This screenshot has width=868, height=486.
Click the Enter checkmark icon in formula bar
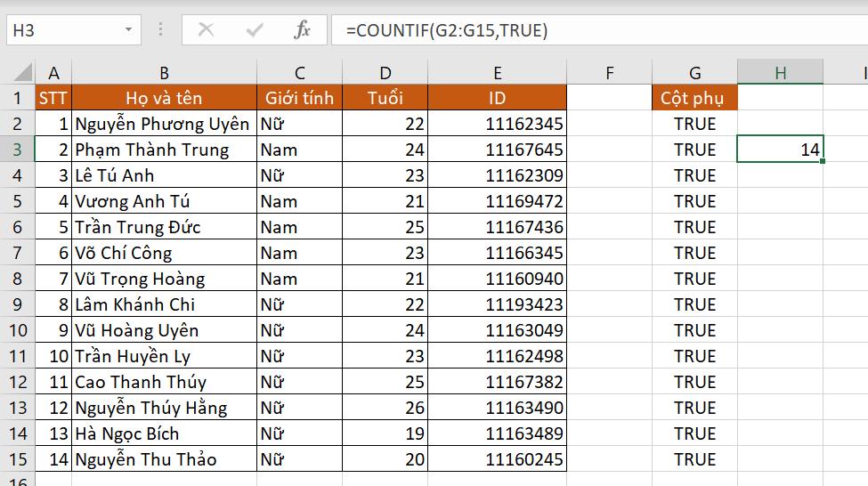pos(254,29)
